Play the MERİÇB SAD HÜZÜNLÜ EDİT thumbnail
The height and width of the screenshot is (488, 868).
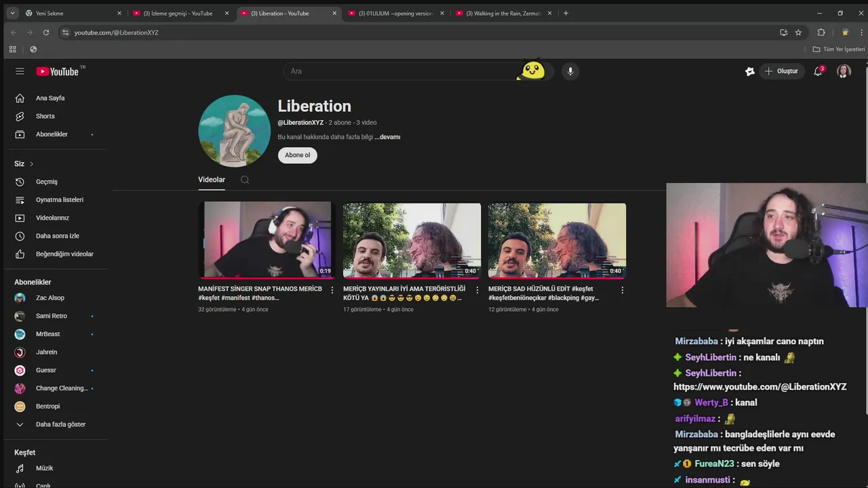[x=557, y=240]
